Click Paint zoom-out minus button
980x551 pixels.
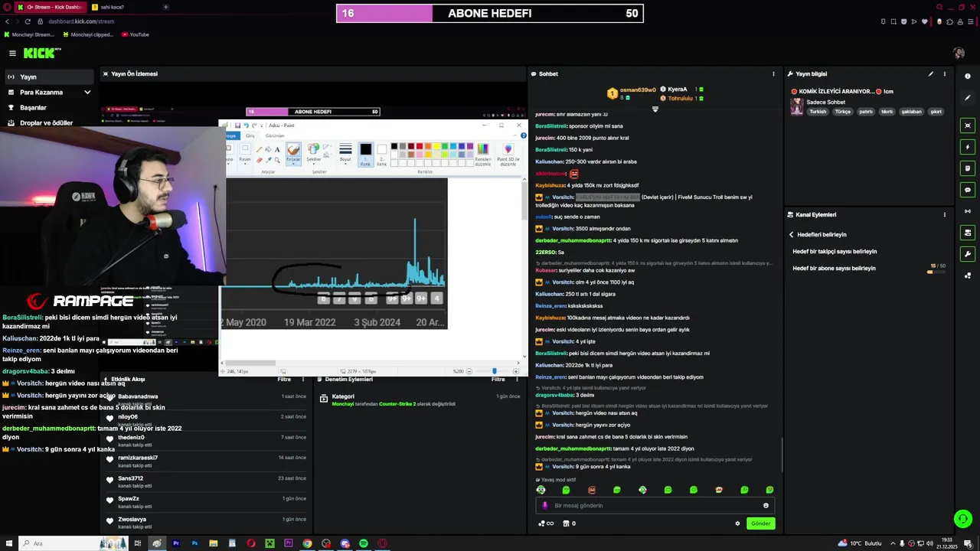pyautogui.click(x=469, y=371)
